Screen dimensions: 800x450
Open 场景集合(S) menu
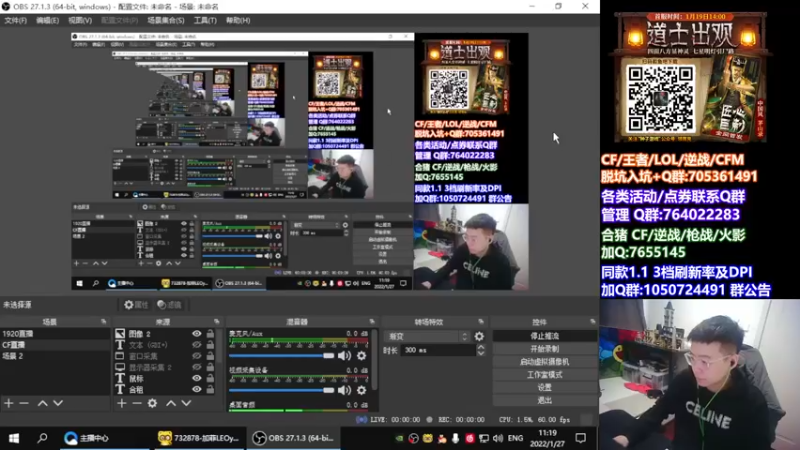pyautogui.click(x=166, y=20)
